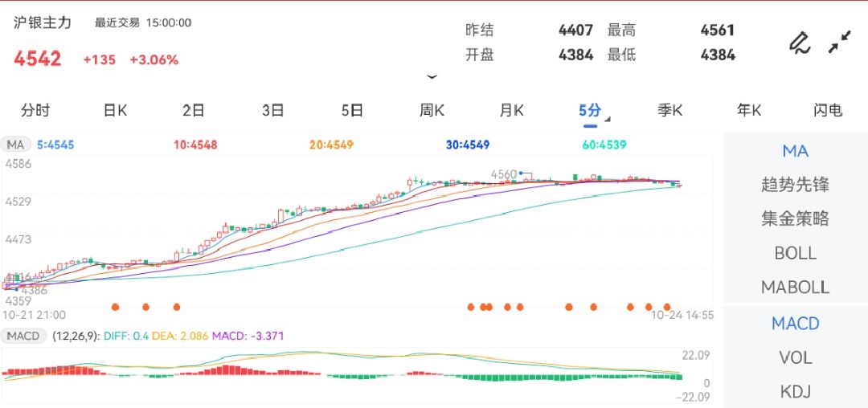Image resolution: width=868 pixels, height=408 pixels.
Task: Switch to the 日K tab
Action: (x=115, y=110)
